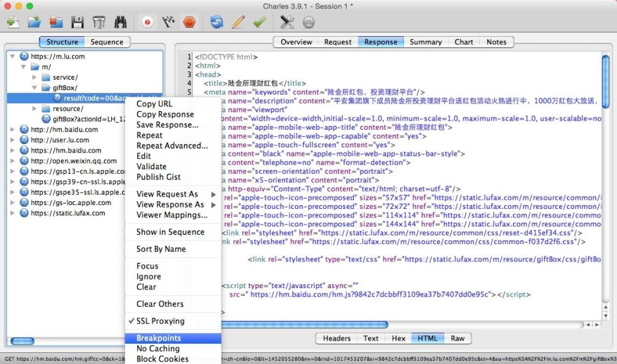The width and height of the screenshot is (617, 364).
Task: Open the Request tab
Action: click(338, 42)
